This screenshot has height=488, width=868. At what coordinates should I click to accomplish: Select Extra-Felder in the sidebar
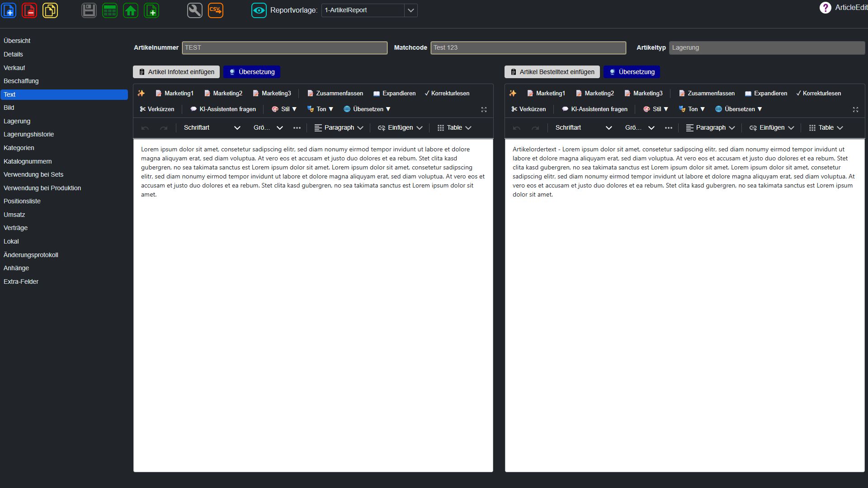[21, 282]
